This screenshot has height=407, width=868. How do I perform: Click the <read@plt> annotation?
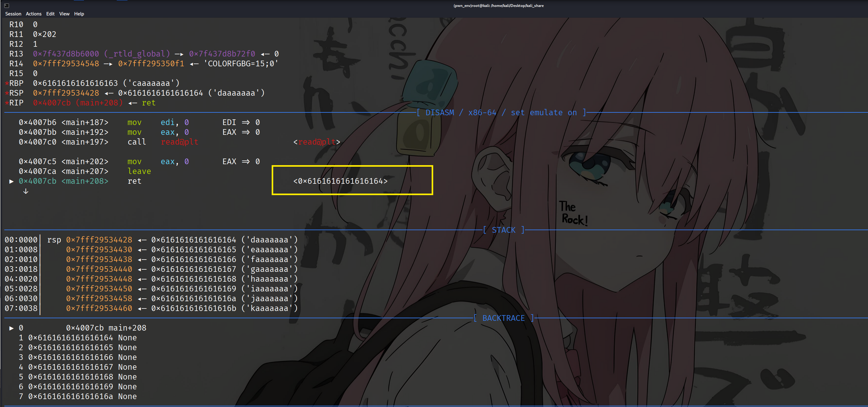(x=317, y=142)
